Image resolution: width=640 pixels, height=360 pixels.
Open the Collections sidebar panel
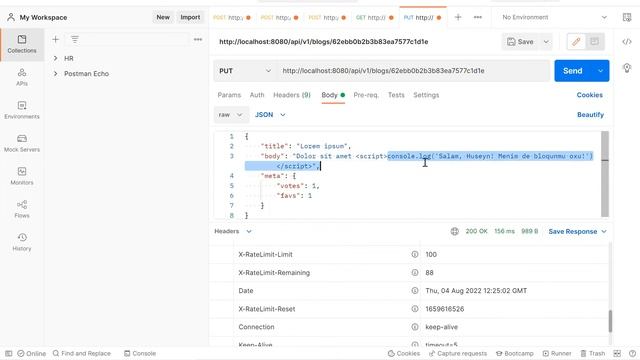click(22, 44)
